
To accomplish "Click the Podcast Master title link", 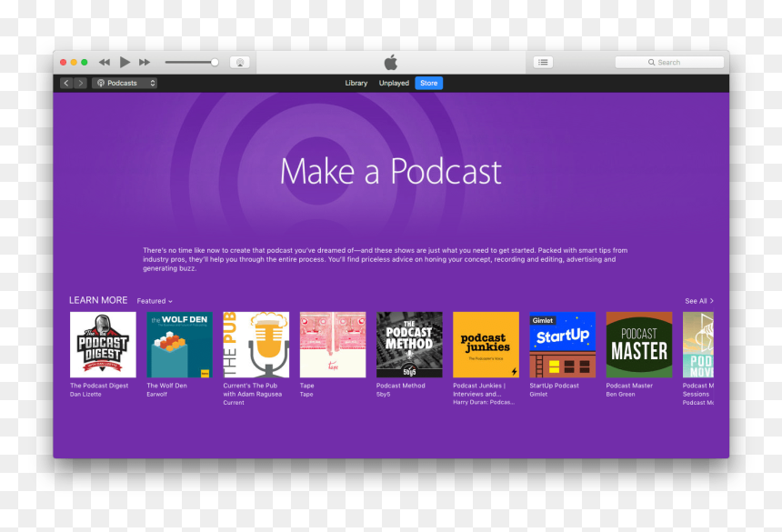I will [x=629, y=386].
